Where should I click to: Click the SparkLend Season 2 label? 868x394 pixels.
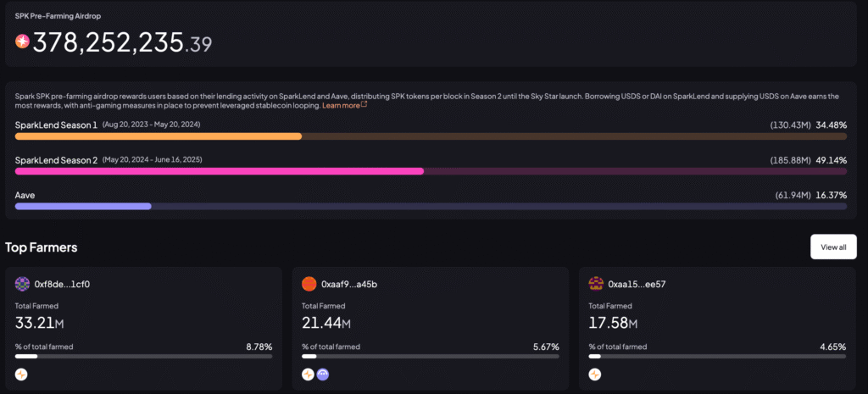(x=56, y=160)
